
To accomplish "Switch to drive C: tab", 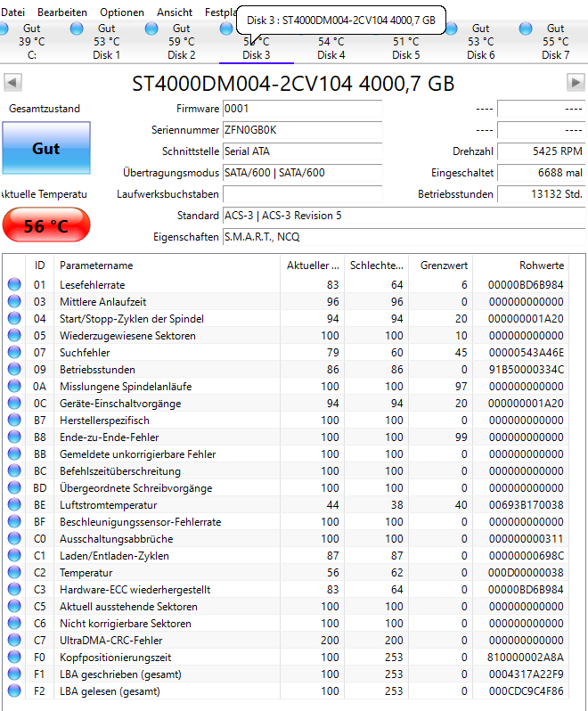I will tap(32, 42).
